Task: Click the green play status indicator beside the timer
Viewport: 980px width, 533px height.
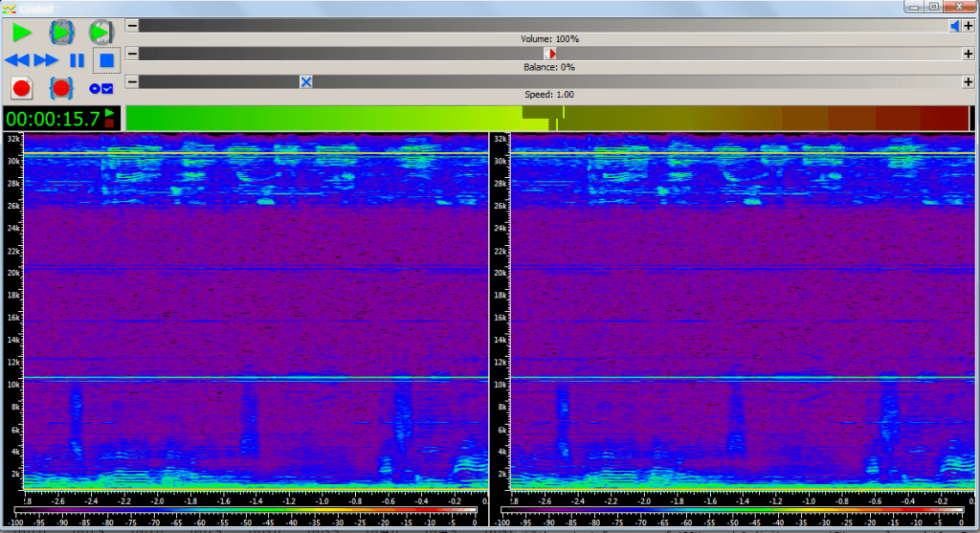Action: [x=109, y=113]
